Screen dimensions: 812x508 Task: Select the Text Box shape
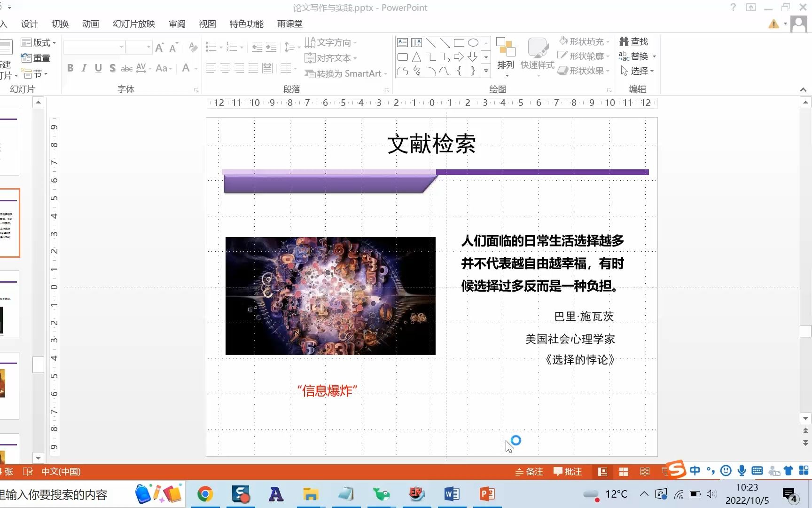pos(403,43)
